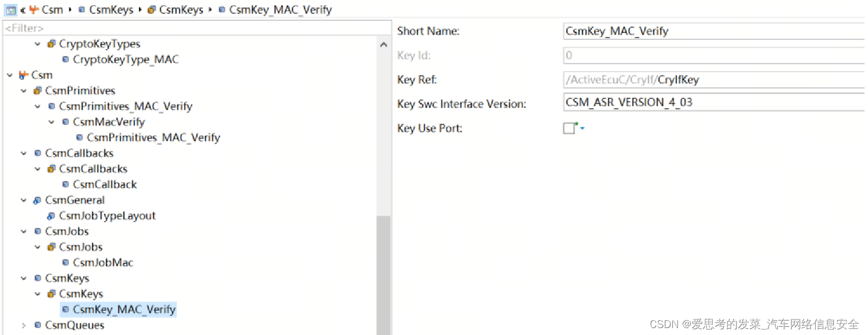Toggle the Key Use Port checkbox

[x=569, y=128]
